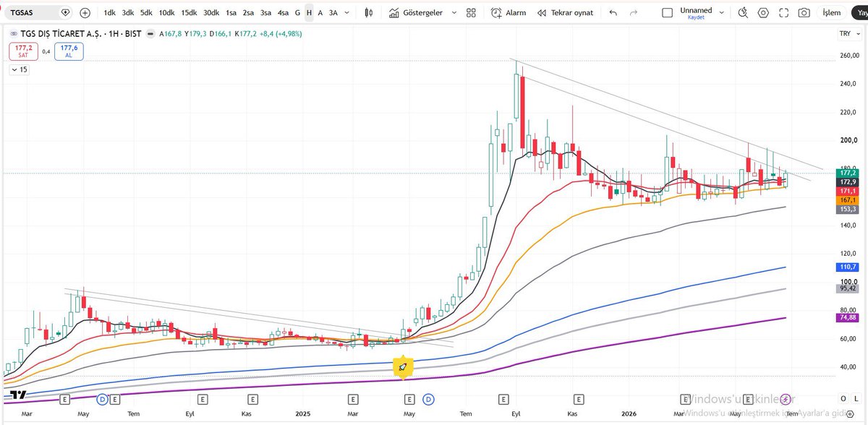
Task: Click the 95,42 price label
Action: click(x=848, y=288)
